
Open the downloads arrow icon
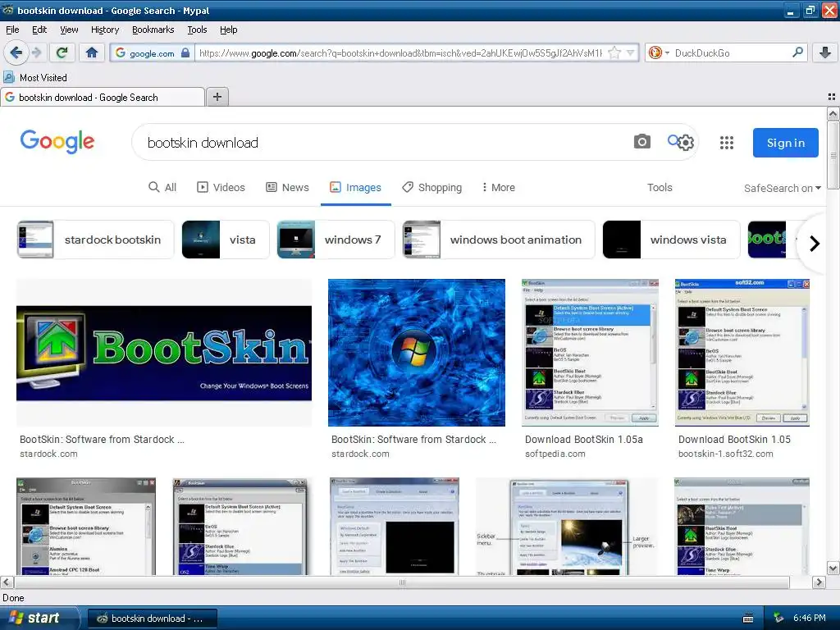pyautogui.click(x=825, y=52)
